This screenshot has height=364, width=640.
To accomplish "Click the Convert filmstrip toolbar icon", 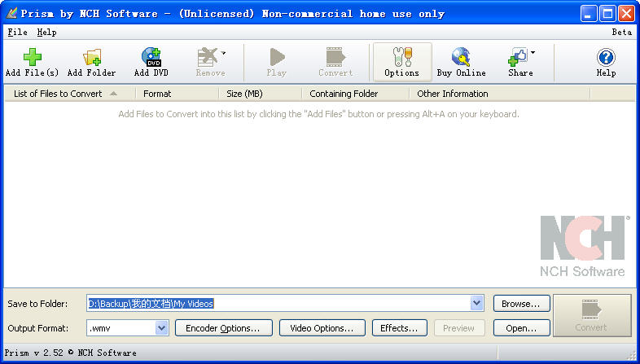I will click(x=335, y=57).
